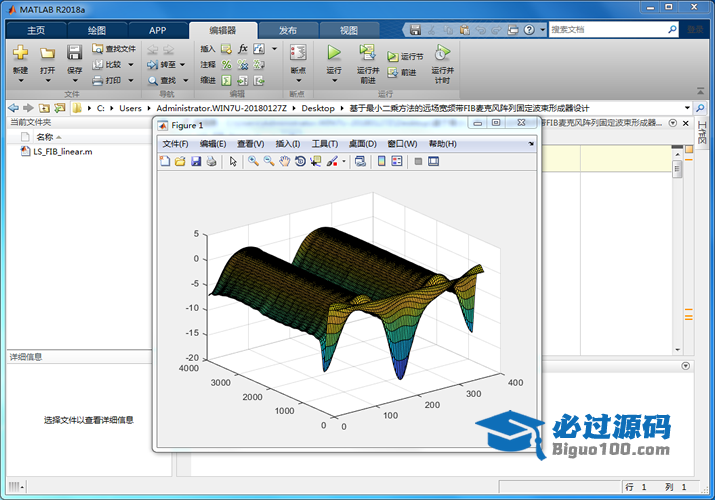The width and height of the screenshot is (715, 500).
Task: Expand the Brush tool dropdown arrow
Action: pos(343,161)
